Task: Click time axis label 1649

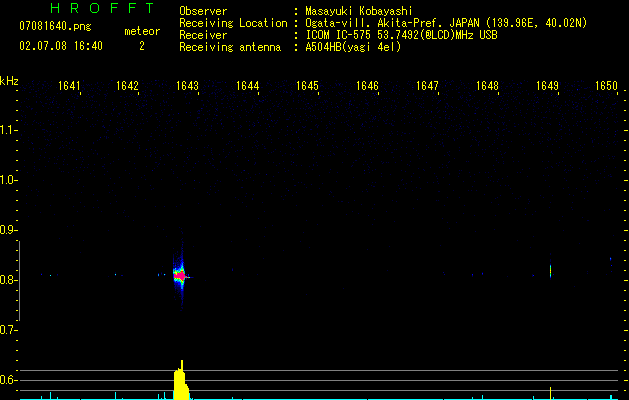Action: click(548, 86)
